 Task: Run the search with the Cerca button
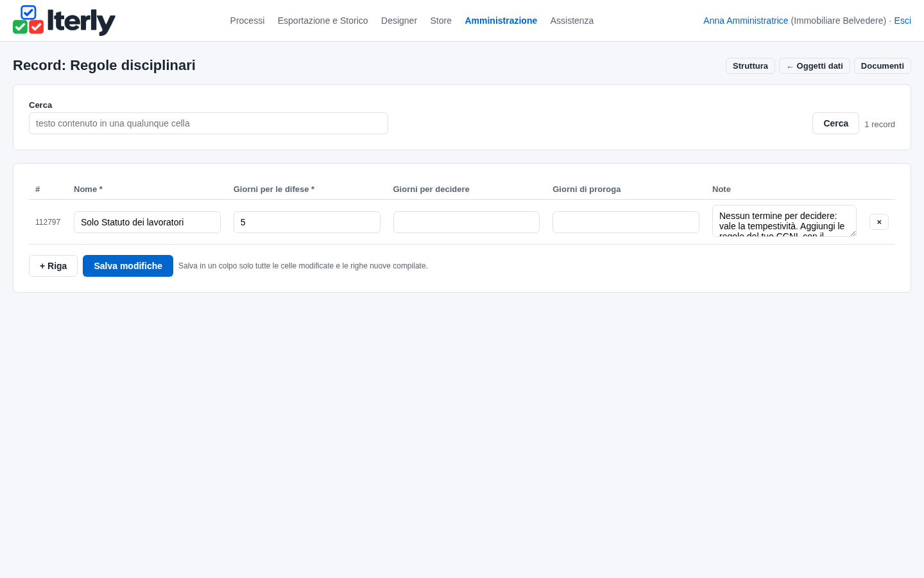coord(835,123)
